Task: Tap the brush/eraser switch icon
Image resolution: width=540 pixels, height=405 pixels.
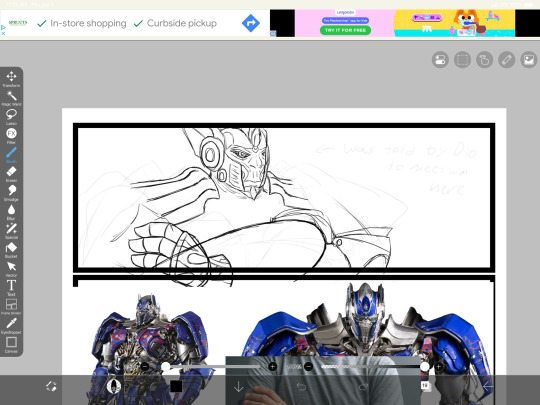Action: coord(51,386)
